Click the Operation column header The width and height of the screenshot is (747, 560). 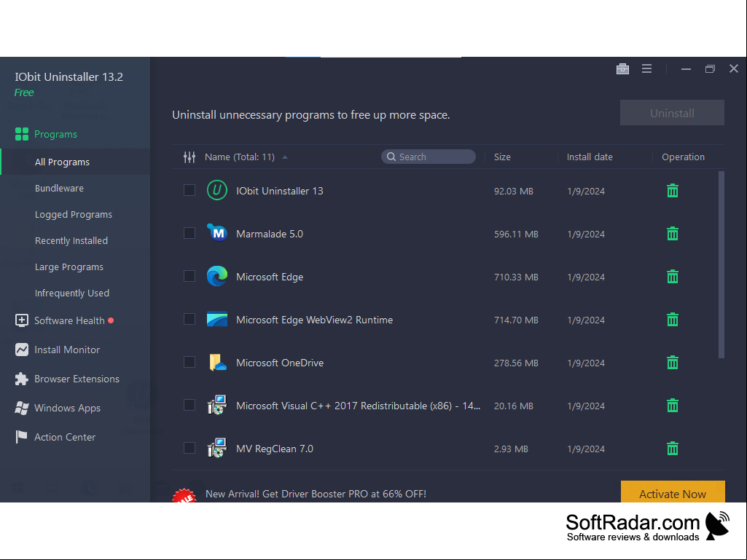683,157
